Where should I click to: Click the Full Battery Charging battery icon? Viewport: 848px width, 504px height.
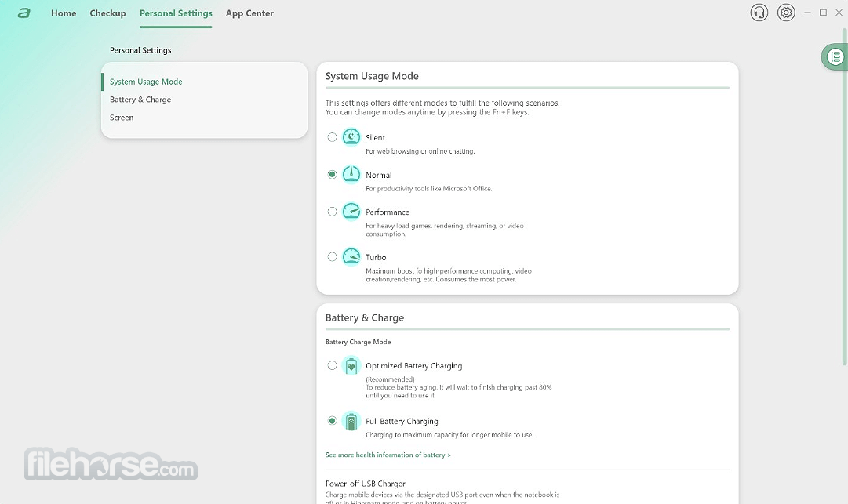coord(351,421)
